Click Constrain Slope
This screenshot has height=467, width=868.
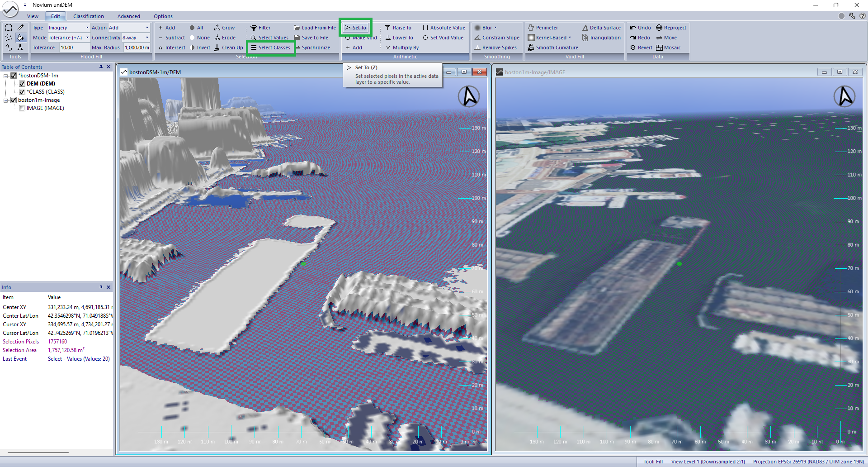(497, 38)
